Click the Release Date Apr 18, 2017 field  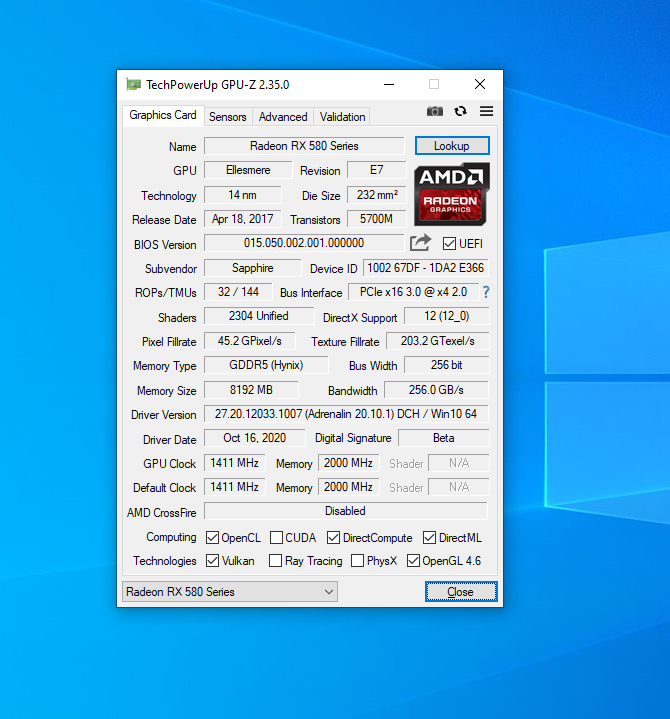(x=243, y=219)
